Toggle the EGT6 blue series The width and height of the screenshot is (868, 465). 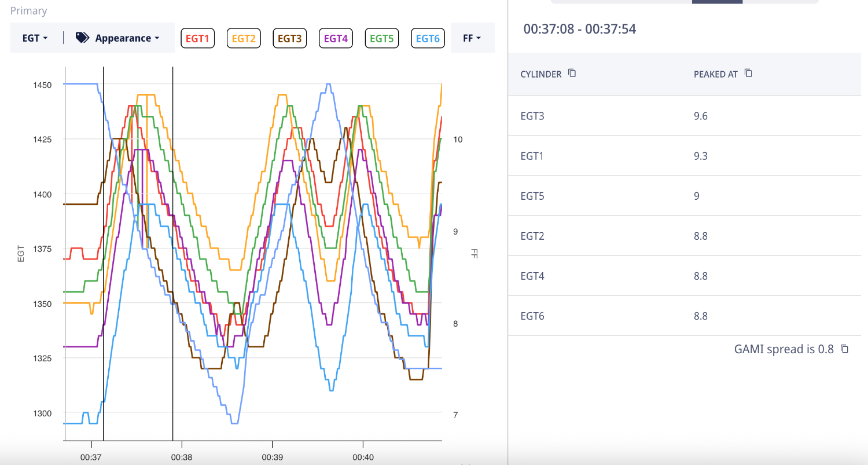(428, 38)
